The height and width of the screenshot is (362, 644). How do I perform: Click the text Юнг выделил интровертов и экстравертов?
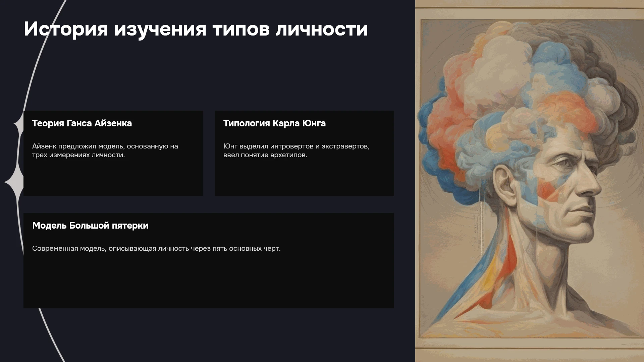[297, 146]
